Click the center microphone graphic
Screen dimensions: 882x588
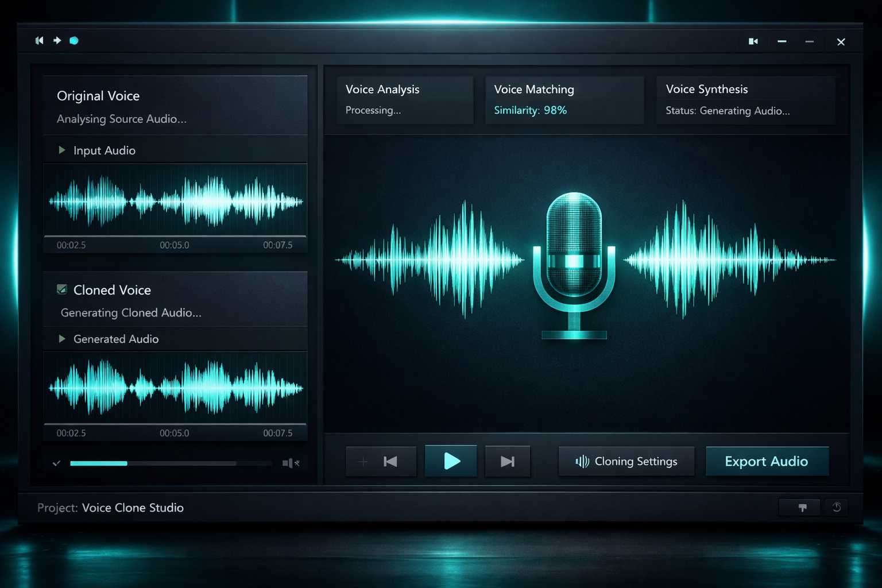pyautogui.click(x=574, y=266)
